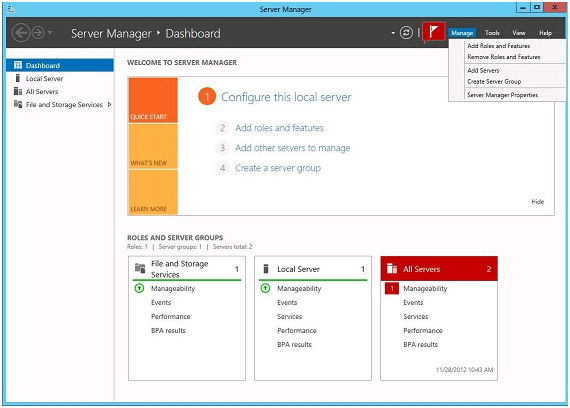Click Server Manager title bar app icon
The width and height of the screenshot is (570, 408).
point(11,9)
